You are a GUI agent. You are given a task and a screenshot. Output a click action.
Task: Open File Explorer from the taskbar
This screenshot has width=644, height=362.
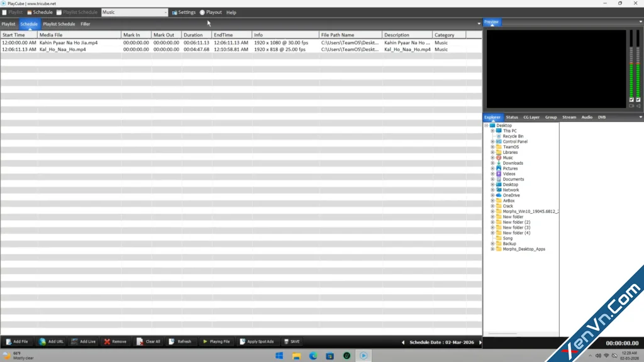point(296,356)
